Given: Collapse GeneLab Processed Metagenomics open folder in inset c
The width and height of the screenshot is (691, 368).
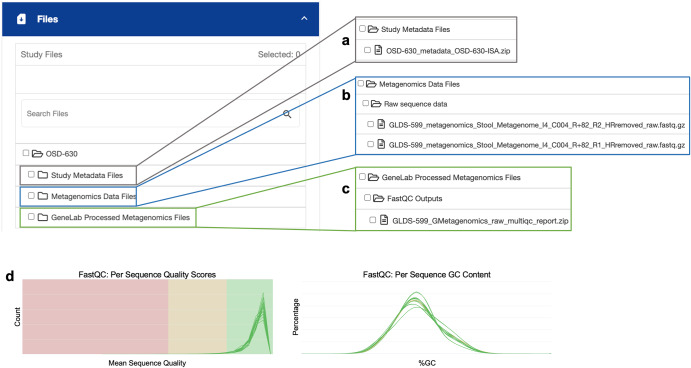Looking at the screenshot, I should (373, 177).
